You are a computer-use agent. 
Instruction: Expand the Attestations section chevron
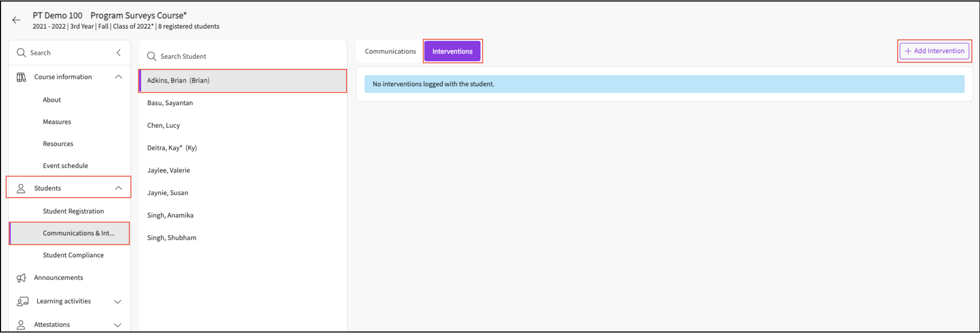pos(118,325)
